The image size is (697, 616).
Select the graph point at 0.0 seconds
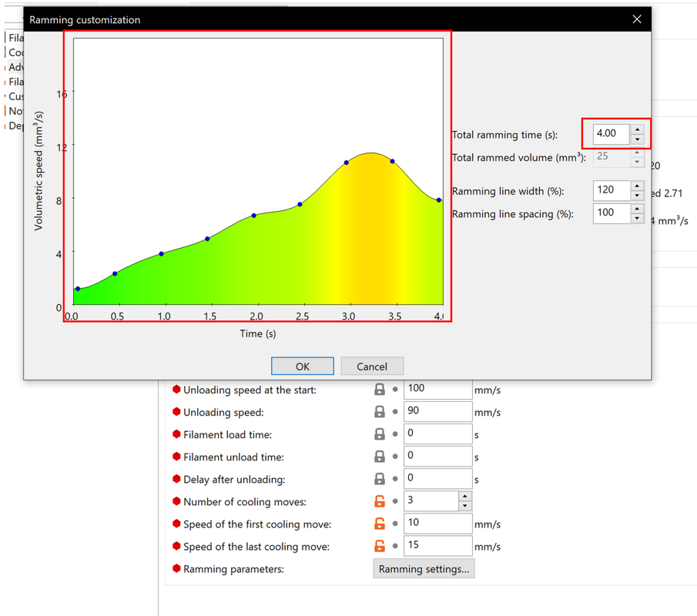coord(78,289)
